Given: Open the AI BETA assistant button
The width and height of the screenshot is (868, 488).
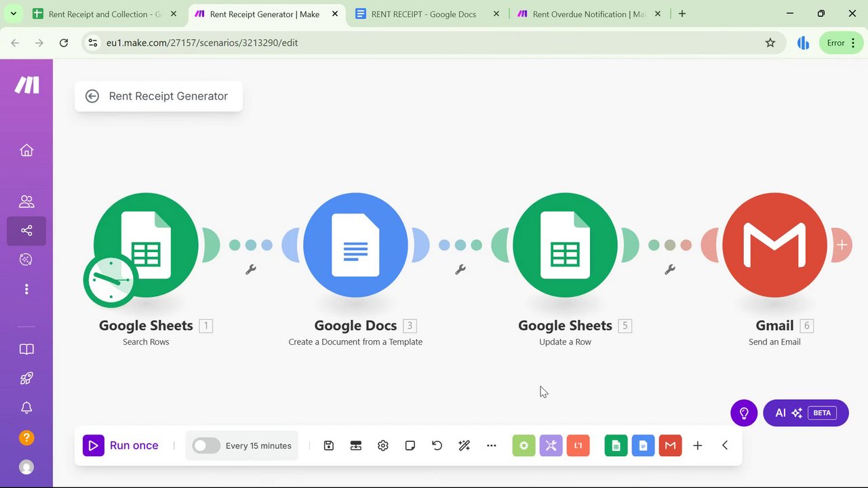Looking at the screenshot, I should point(806,413).
